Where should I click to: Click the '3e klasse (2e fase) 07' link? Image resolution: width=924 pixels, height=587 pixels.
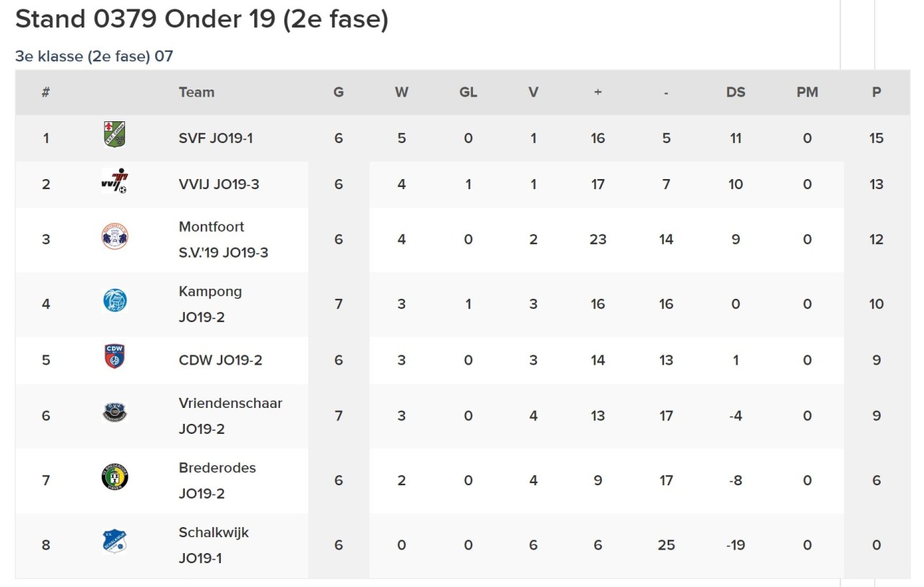tap(95, 56)
